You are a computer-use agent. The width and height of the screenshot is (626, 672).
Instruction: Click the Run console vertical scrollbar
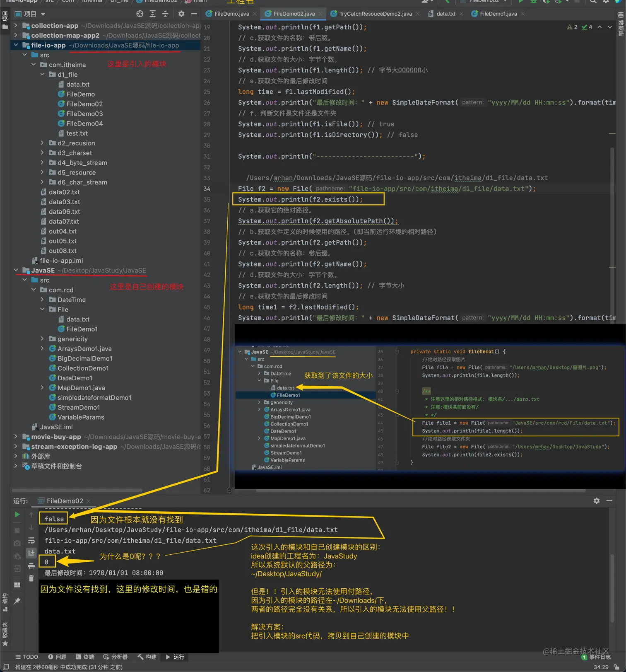click(x=612, y=588)
